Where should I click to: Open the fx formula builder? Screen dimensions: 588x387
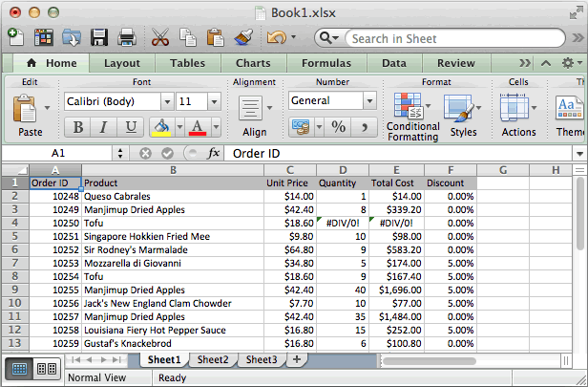click(214, 153)
